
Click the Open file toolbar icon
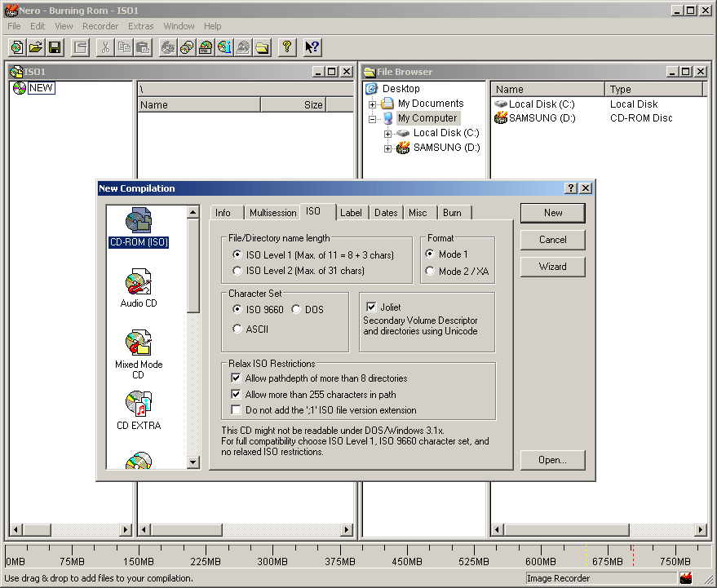point(36,47)
